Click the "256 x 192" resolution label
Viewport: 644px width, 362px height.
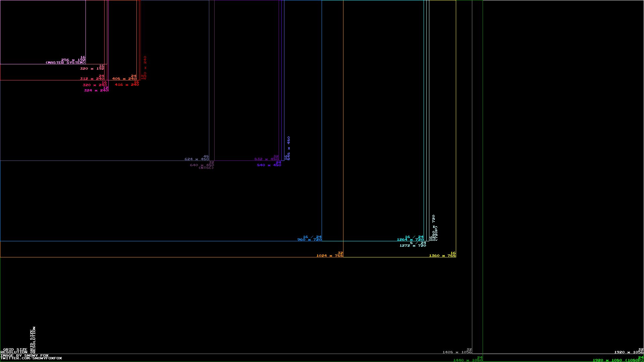point(73,60)
